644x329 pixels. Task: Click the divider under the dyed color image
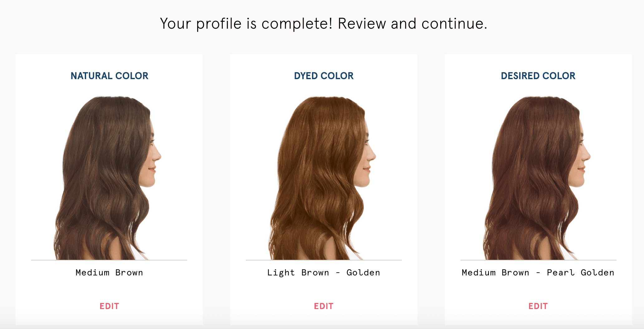point(324,260)
